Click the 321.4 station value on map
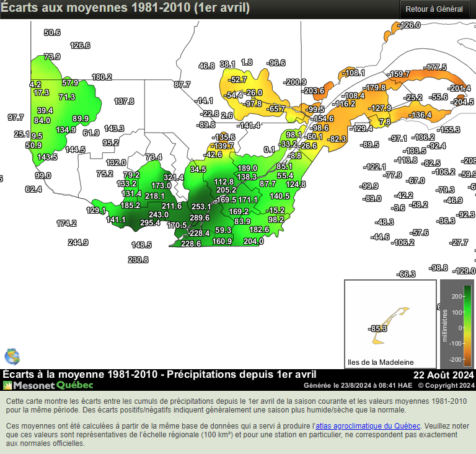This screenshot has width=476, height=454. (174, 178)
